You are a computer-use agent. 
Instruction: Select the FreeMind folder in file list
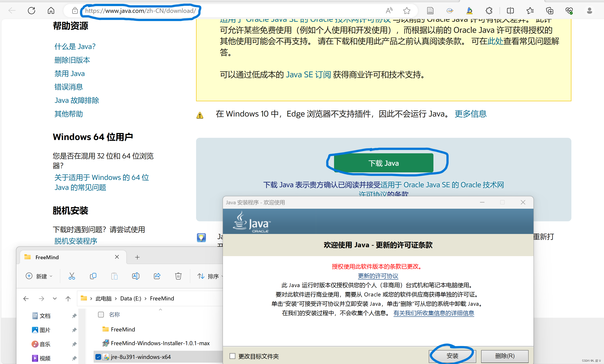[123, 329]
